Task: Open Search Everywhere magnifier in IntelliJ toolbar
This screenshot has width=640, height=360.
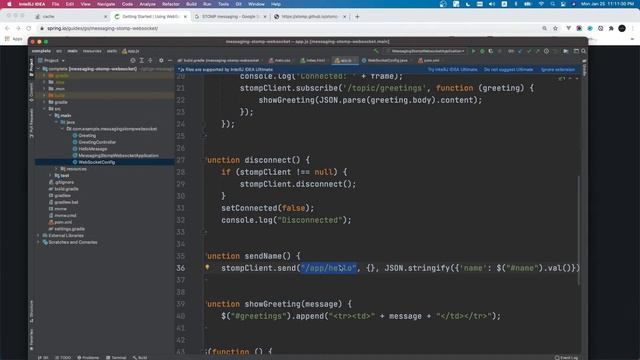Action: (584, 51)
